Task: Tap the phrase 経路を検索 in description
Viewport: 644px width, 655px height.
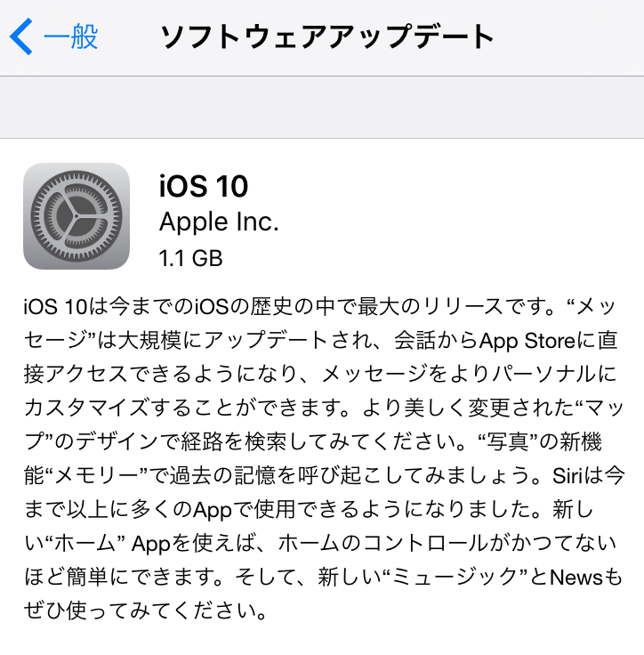Action: 234,442
